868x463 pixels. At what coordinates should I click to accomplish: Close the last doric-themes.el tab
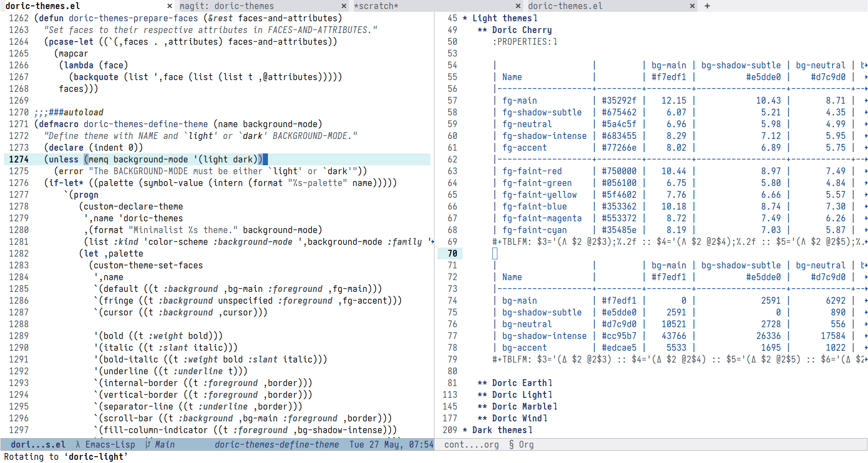point(692,6)
